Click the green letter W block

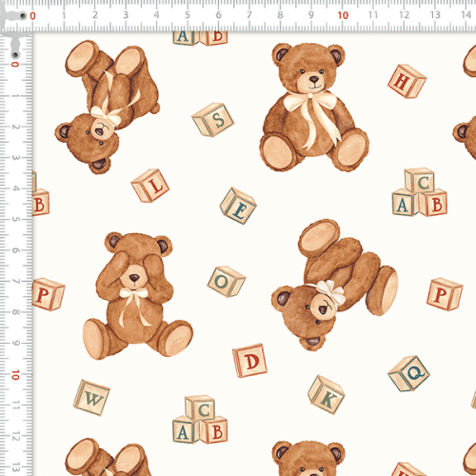click(x=91, y=398)
